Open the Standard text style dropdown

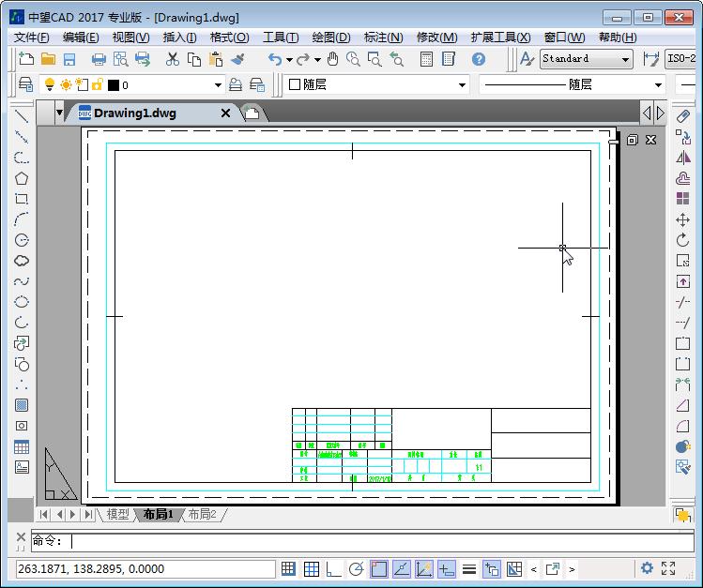coord(625,59)
